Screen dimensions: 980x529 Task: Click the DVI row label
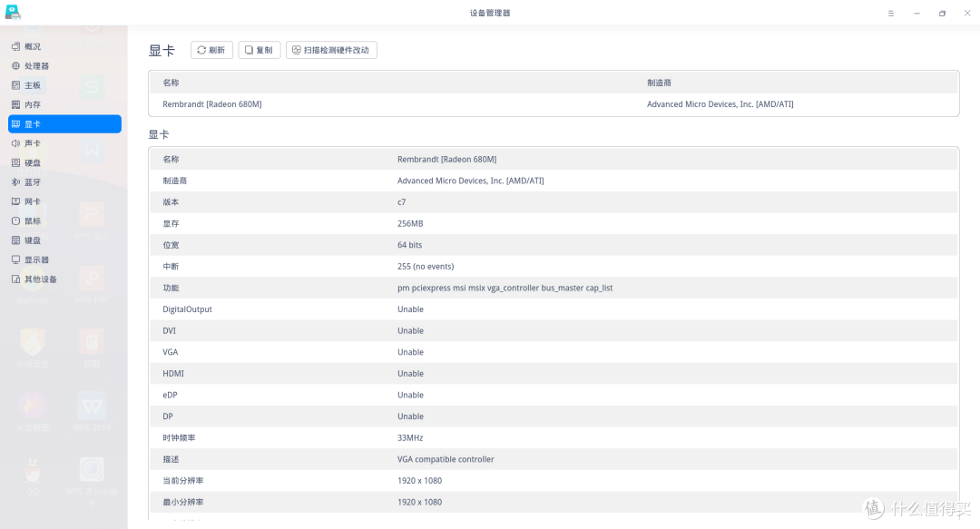tap(170, 331)
